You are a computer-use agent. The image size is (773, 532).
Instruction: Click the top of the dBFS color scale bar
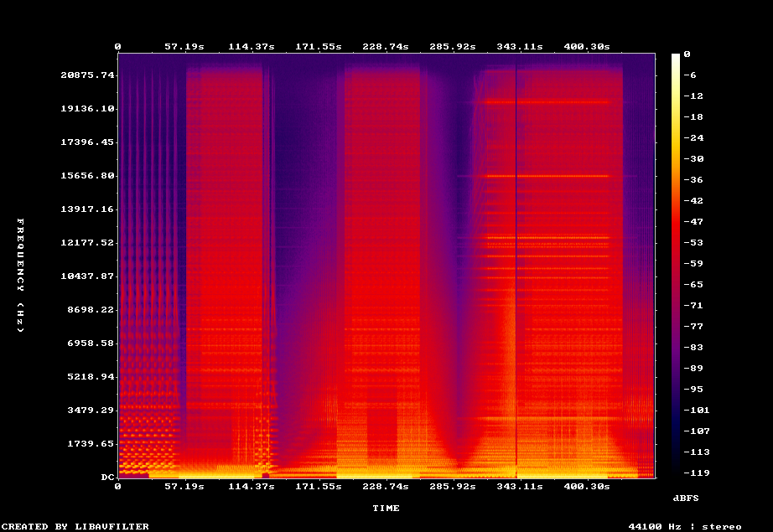coord(676,55)
